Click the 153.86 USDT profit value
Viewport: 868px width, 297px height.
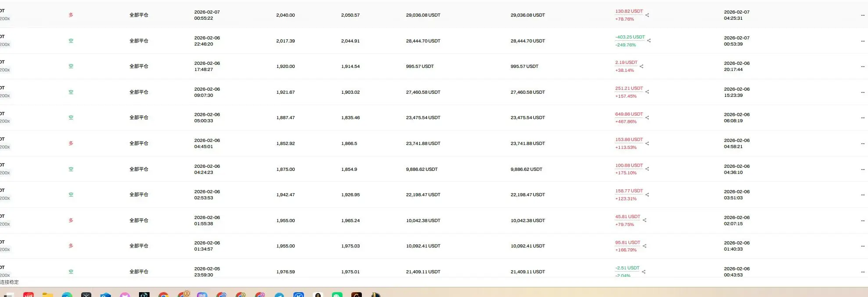[629, 140]
